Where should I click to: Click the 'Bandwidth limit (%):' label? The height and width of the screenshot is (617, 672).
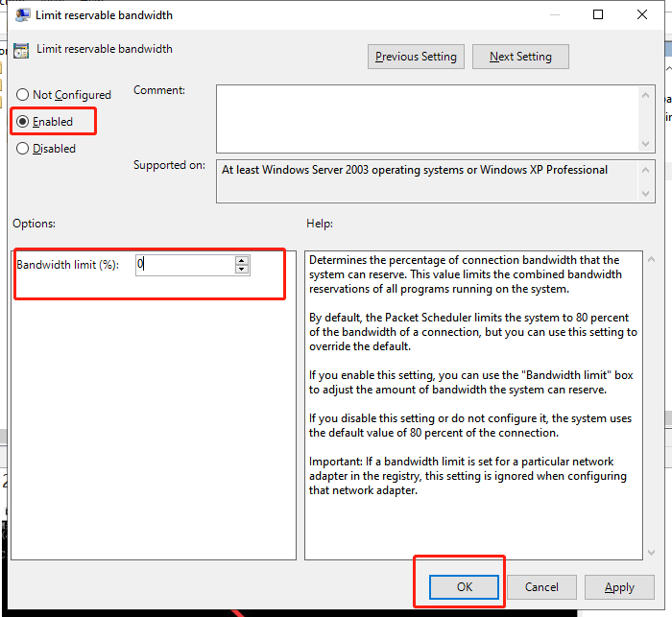68,265
